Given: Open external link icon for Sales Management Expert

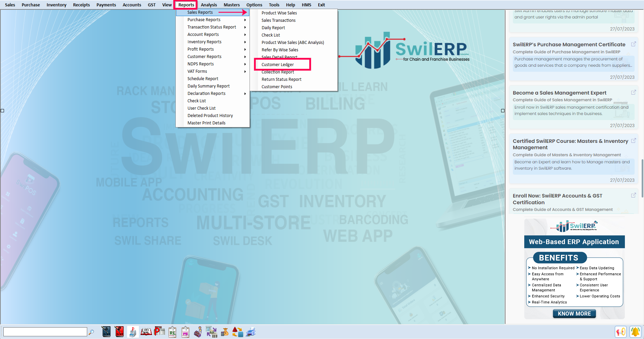Looking at the screenshot, I should [x=633, y=93].
